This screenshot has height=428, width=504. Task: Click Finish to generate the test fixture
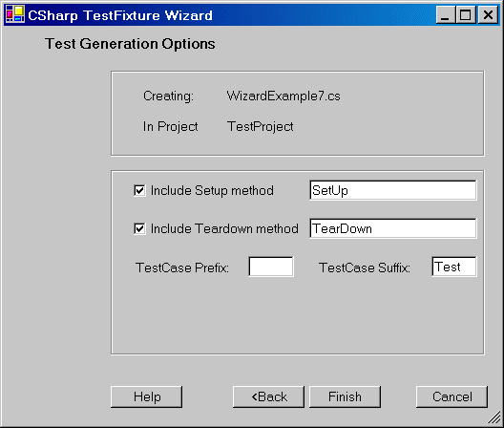pyautogui.click(x=345, y=396)
